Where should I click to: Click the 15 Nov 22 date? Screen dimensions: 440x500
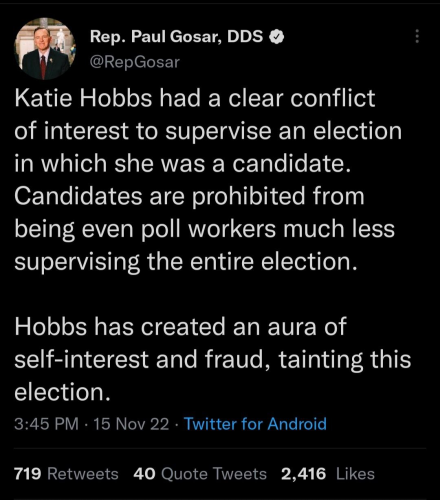click(131, 424)
